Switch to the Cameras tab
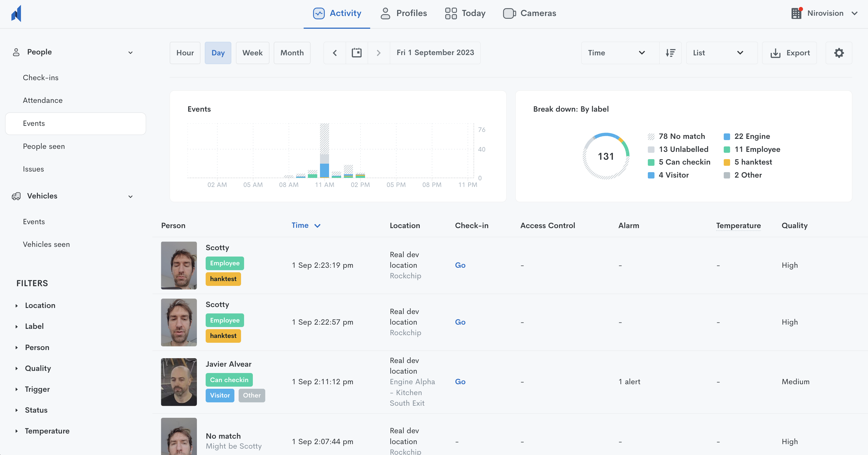 [x=529, y=13]
